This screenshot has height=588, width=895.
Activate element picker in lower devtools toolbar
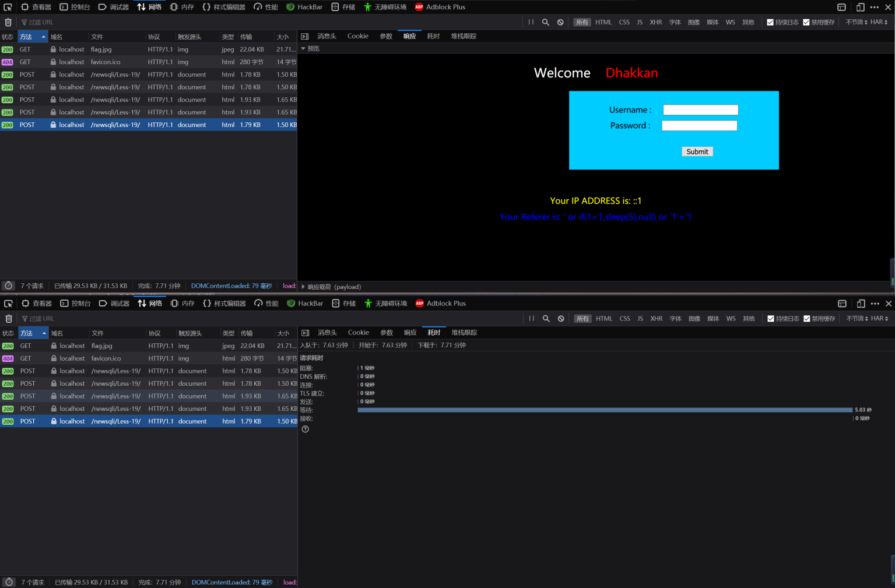tap(8, 304)
